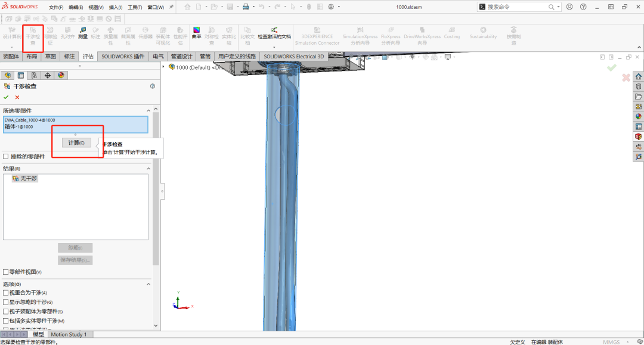
Task: Open options gear icon in top toolbar
Action: click(331, 7)
